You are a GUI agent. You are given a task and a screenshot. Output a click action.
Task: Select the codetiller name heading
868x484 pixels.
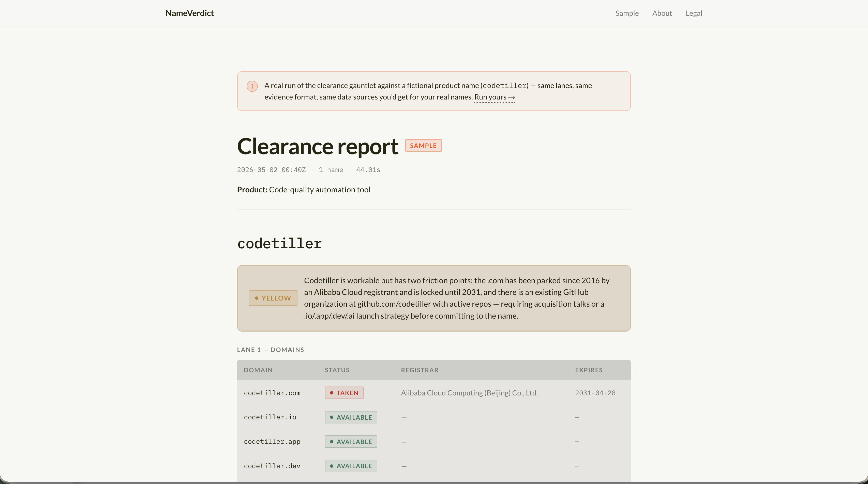point(279,244)
